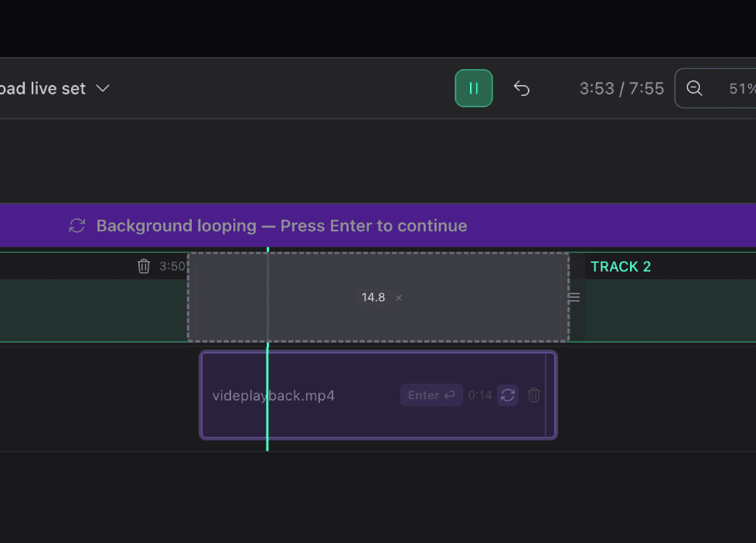Click the Background looping banner text
Screen dimensions: 756x543
tap(281, 226)
